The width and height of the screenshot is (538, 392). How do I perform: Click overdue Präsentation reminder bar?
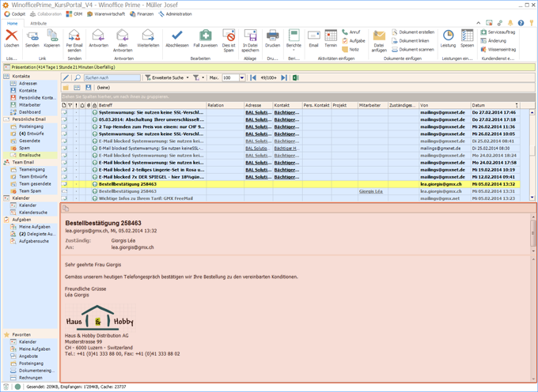[269, 67]
